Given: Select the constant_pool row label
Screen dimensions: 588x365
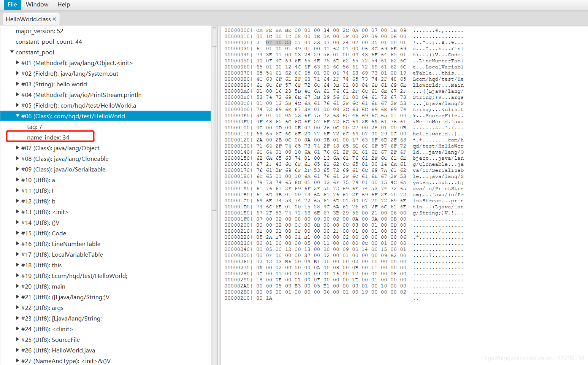Looking at the screenshot, I should pyautogui.click(x=35, y=52).
